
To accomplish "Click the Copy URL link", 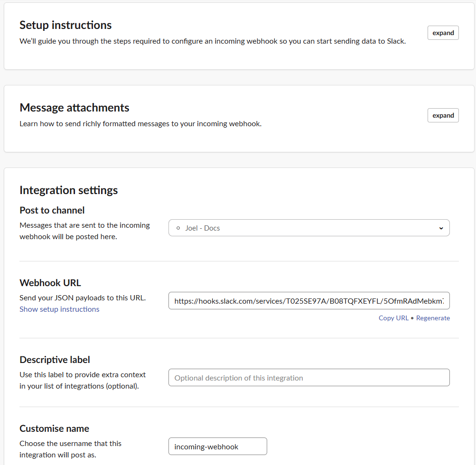I will point(393,318).
